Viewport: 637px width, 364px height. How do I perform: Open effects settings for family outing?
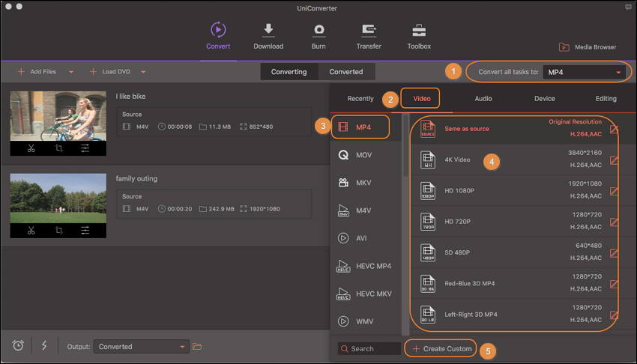click(85, 231)
